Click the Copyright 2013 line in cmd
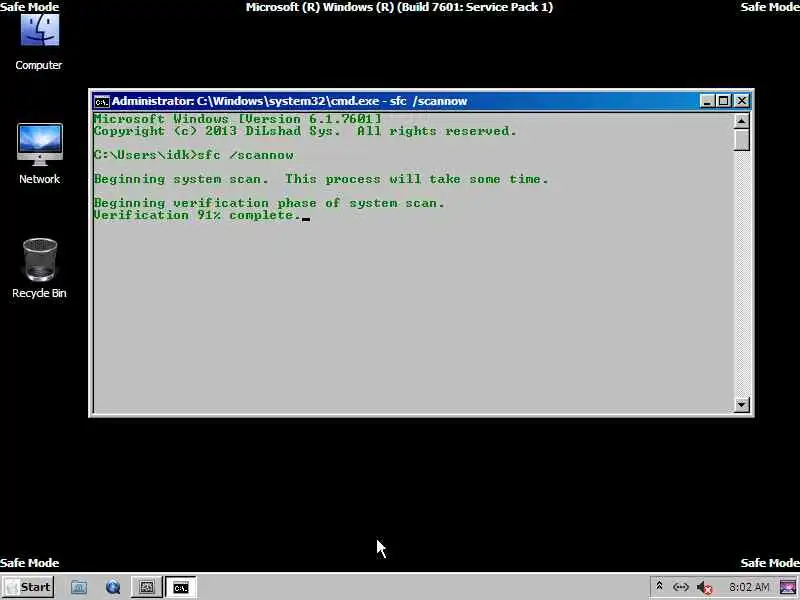 point(305,131)
